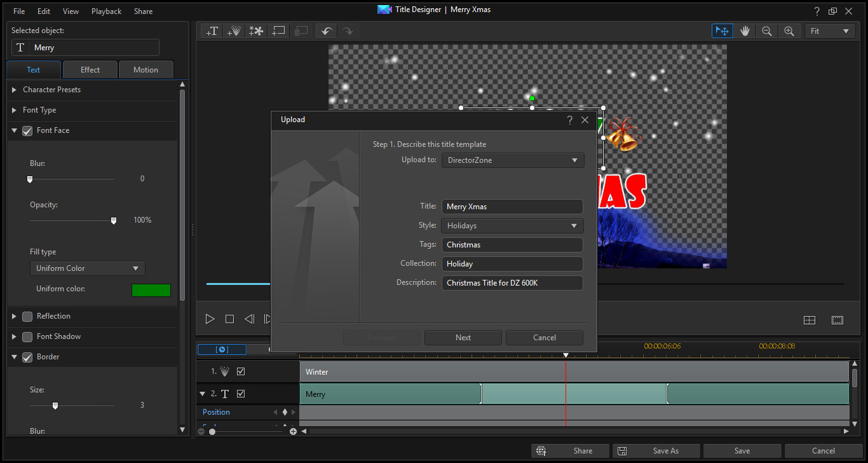The height and width of the screenshot is (463, 868).
Task: Expand the Character Presets section
Action: click(15, 90)
